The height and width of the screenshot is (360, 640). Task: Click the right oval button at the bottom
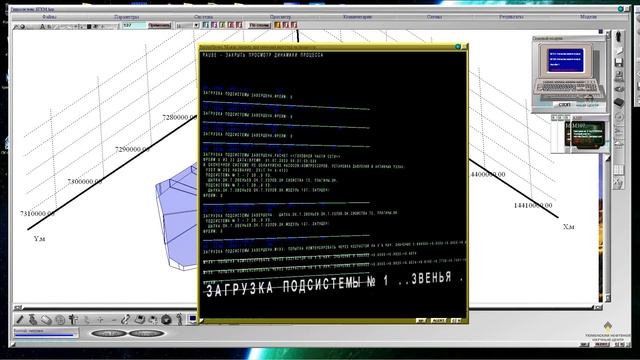[146, 333]
